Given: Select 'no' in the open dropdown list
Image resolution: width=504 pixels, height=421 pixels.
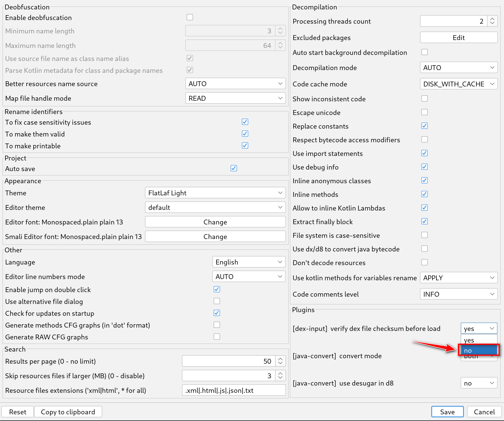Looking at the screenshot, I should pos(479,350).
